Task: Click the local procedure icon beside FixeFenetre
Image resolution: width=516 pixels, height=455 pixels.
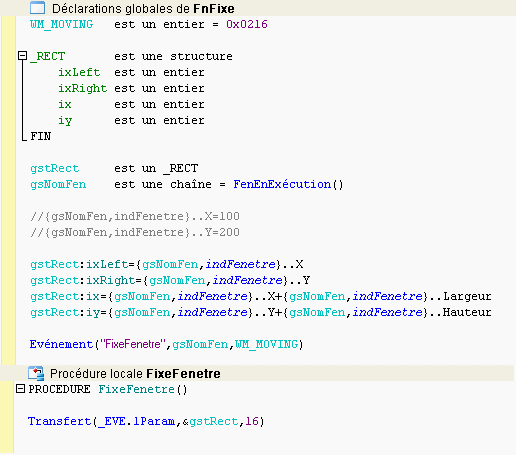Action: tap(36, 373)
